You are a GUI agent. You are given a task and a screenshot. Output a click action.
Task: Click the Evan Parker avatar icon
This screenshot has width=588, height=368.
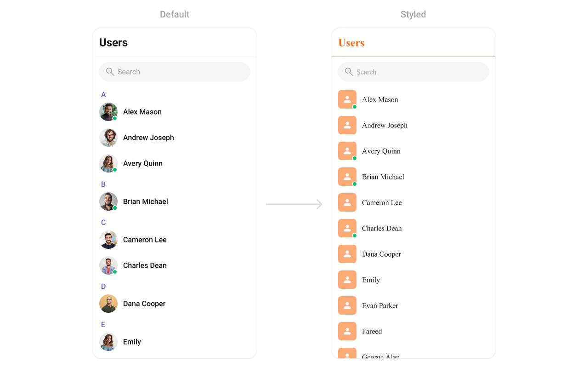347,305
